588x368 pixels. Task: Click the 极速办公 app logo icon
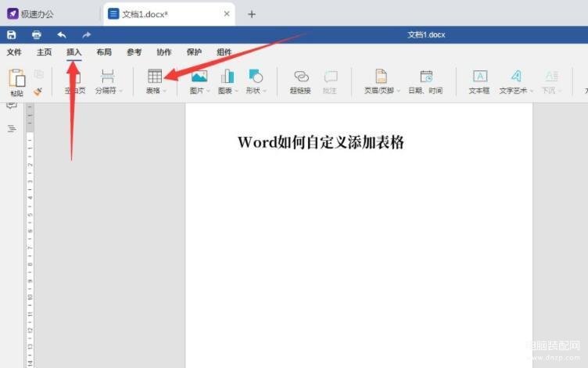click(x=13, y=14)
